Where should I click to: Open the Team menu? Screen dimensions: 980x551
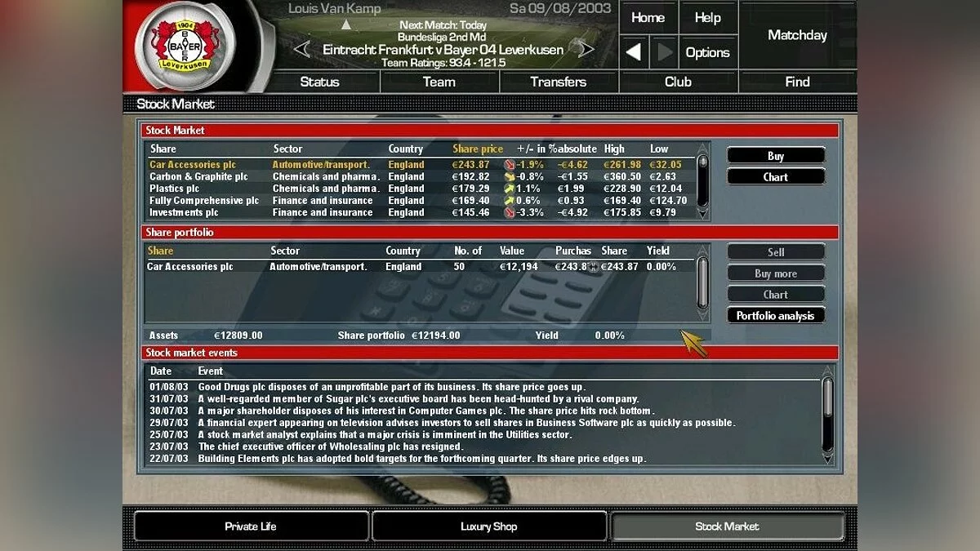click(439, 82)
